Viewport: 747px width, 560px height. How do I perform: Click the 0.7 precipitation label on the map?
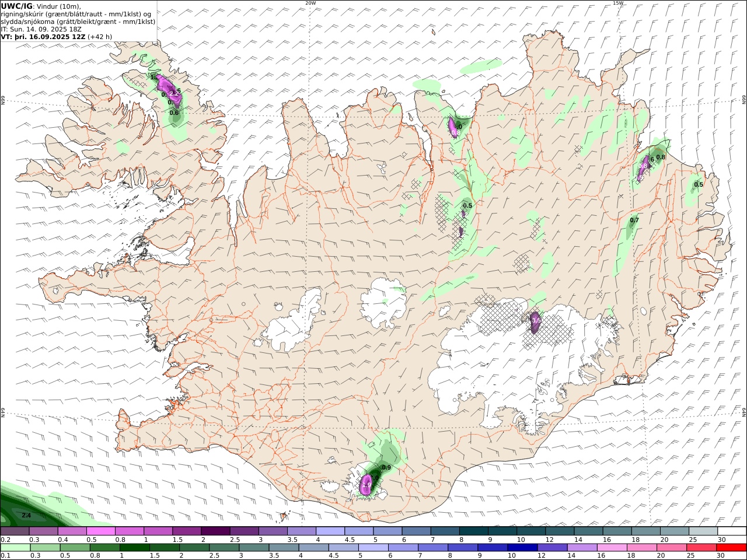click(634, 220)
